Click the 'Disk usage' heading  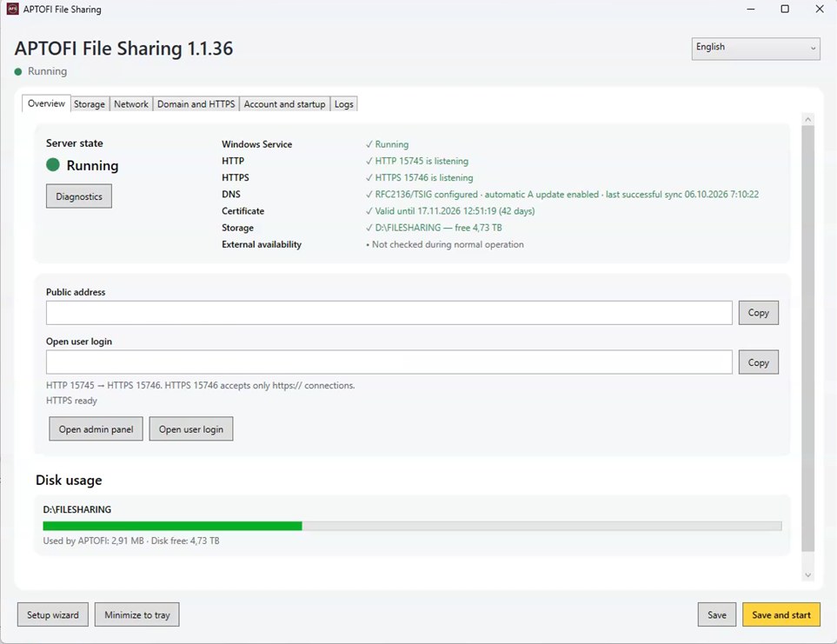coord(69,481)
